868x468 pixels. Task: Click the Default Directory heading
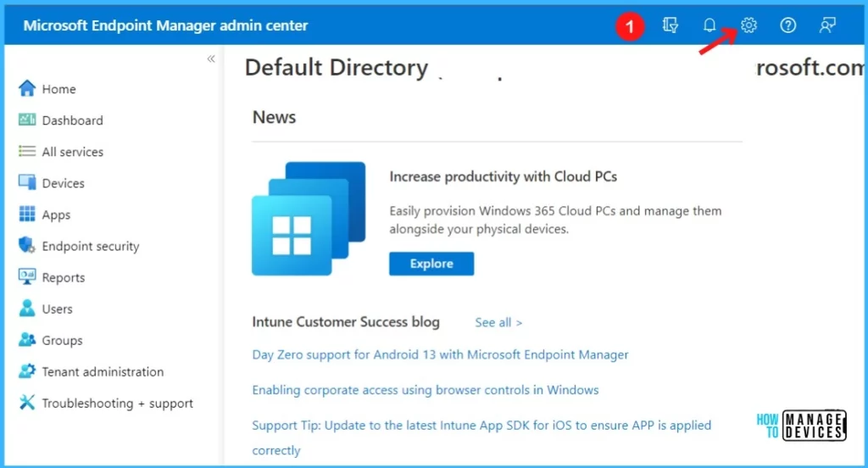click(337, 68)
